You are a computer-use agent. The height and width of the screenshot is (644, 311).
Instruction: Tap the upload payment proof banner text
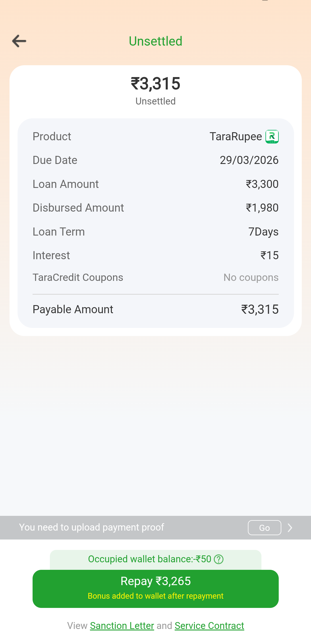91,527
